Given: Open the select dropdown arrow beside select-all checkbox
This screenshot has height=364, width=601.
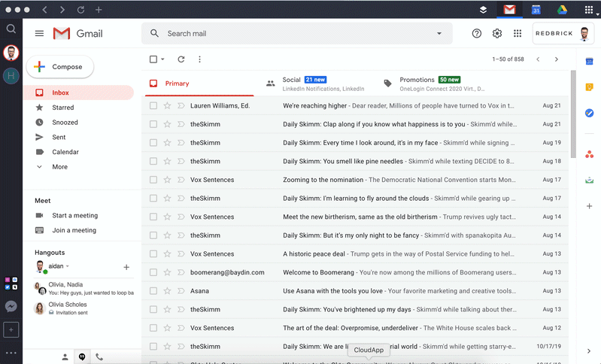Looking at the screenshot, I should click(162, 59).
